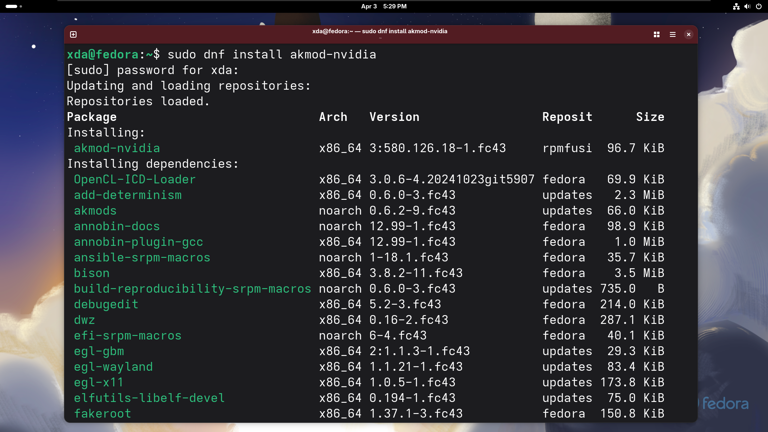Open the workspace indicator in top bar
768x432 pixels.
pos(13,6)
